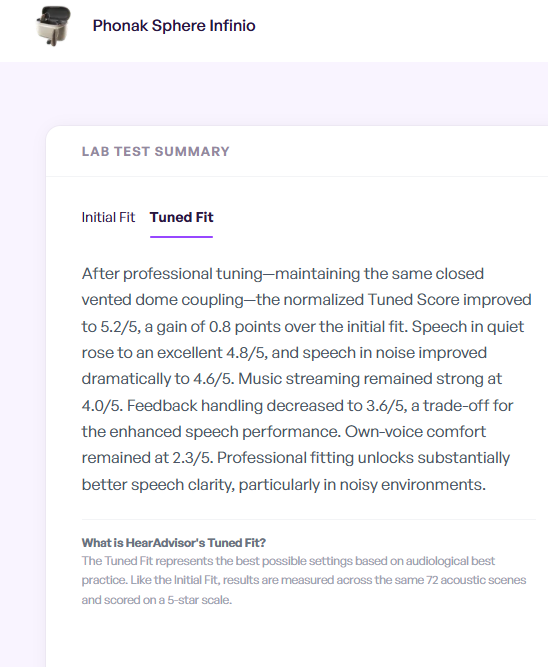This screenshot has width=548, height=667.
Task: Click the '5-star scale' text
Action: (x=200, y=600)
